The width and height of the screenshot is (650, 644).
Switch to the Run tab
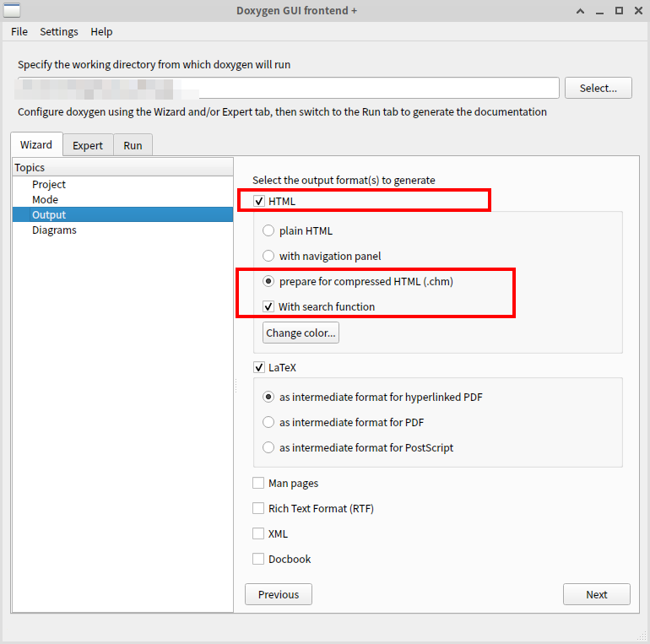pyautogui.click(x=133, y=145)
